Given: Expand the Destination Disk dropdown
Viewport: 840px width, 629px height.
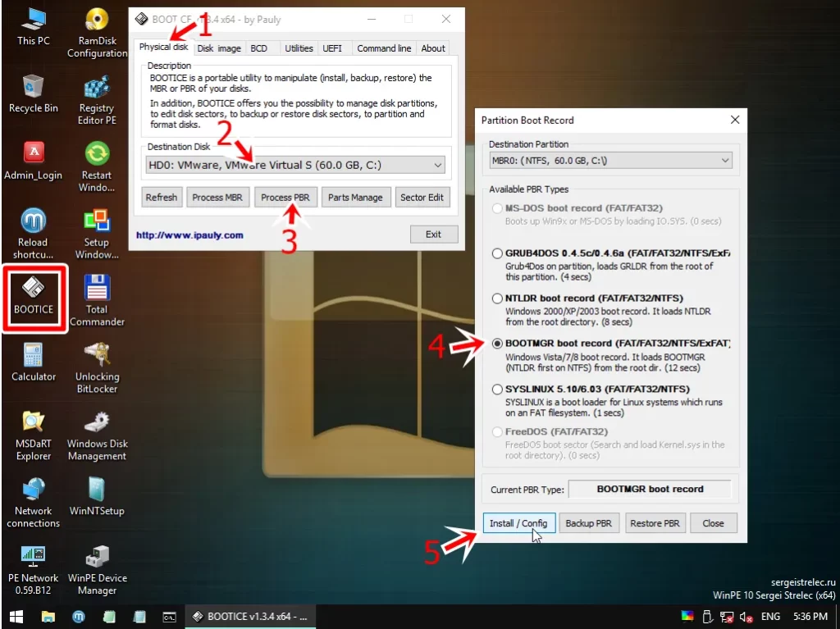Looking at the screenshot, I should point(438,165).
